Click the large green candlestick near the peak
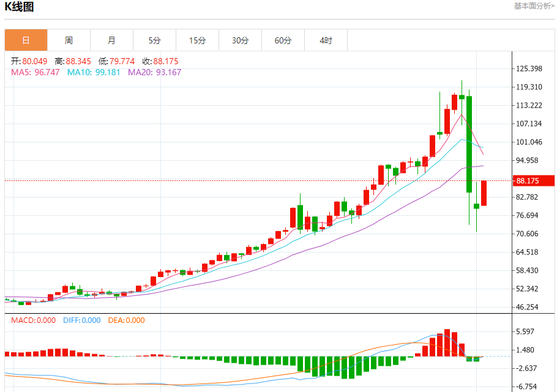The width and height of the screenshot is (557, 392). tap(469, 144)
